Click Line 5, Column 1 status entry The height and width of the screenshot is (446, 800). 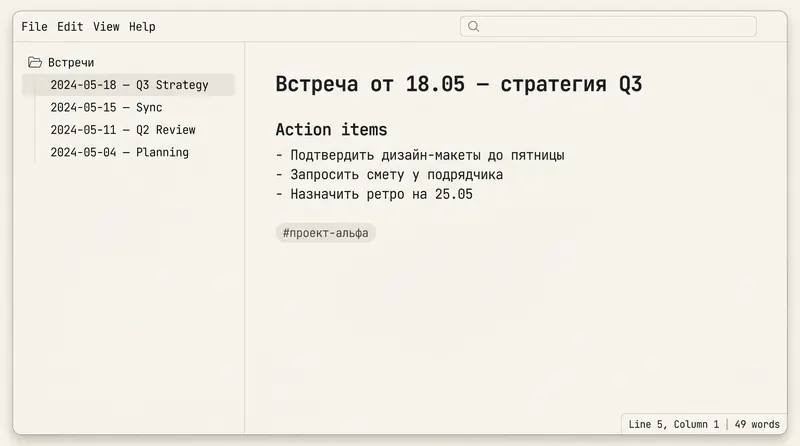(673, 424)
